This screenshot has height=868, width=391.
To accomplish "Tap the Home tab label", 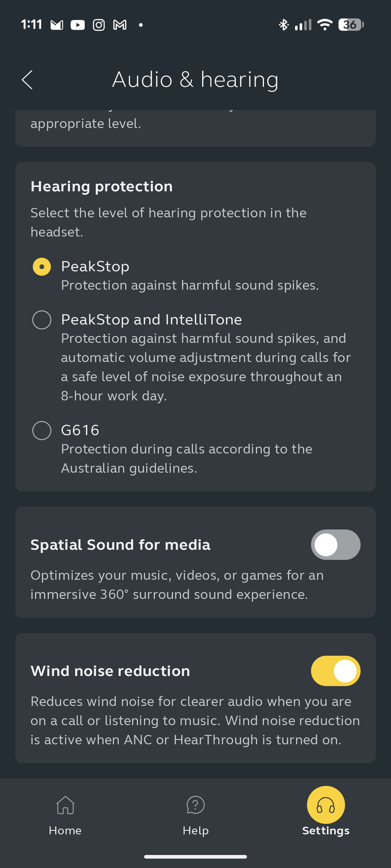I will pyautogui.click(x=65, y=830).
